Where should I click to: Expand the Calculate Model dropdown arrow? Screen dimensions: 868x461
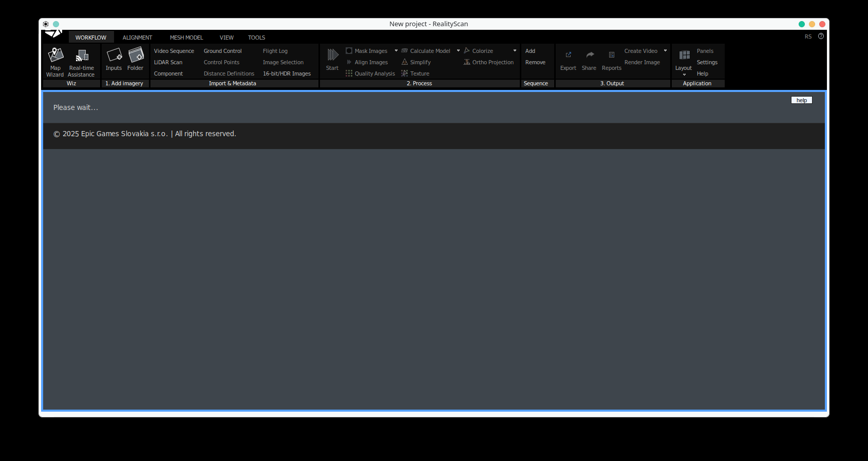click(x=458, y=51)
